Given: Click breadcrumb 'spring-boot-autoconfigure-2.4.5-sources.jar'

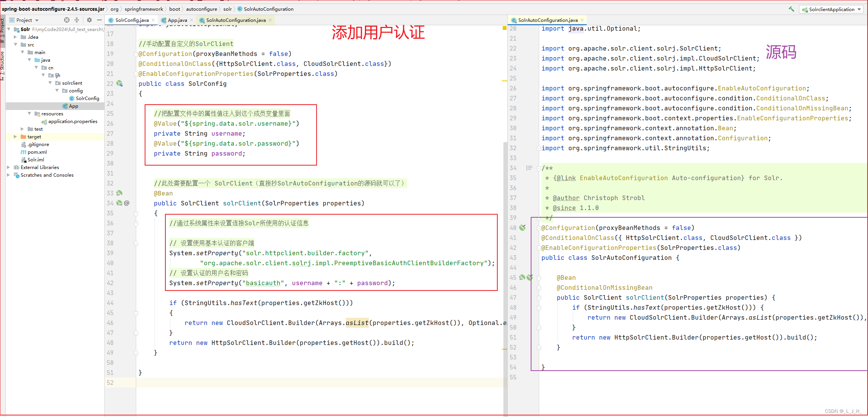Looking at the screenshot, I should click(53, 9).
